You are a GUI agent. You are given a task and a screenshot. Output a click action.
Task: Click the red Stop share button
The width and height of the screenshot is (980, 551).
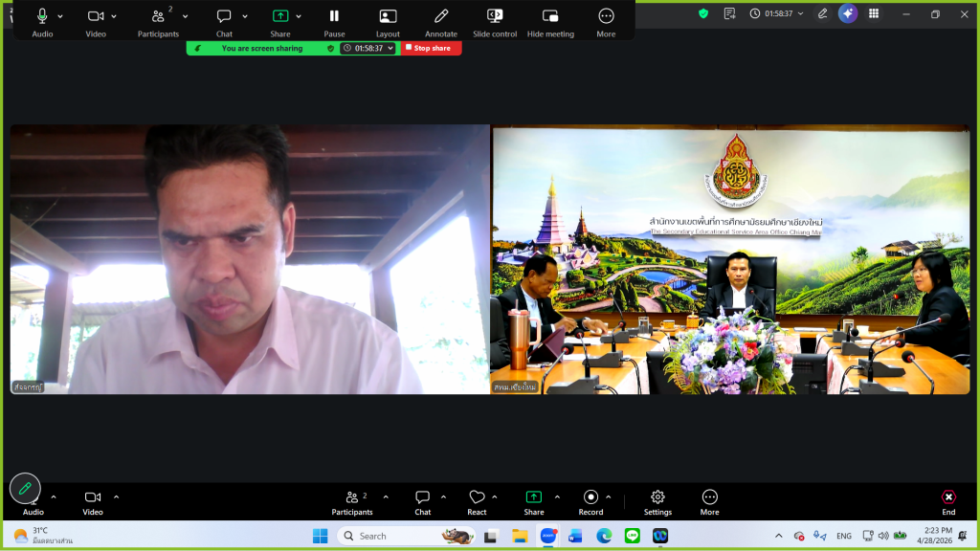point(432,48)
